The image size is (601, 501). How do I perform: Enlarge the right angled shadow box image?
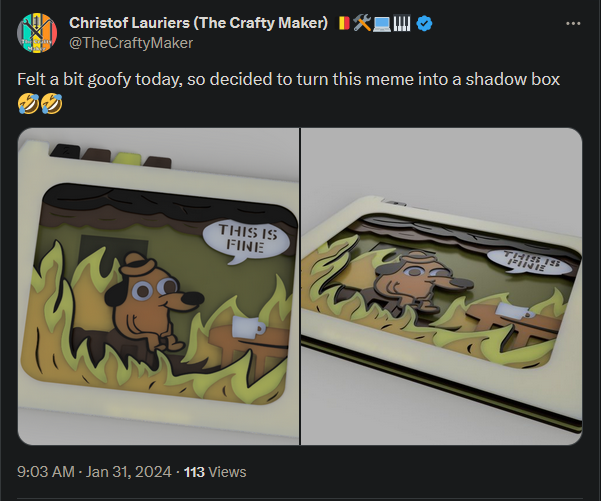tap(441, 287)
